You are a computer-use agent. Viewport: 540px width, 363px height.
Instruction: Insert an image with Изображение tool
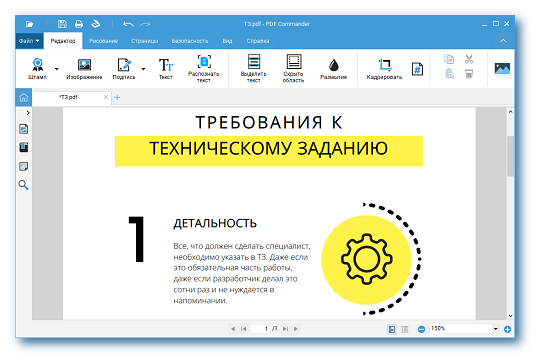point(84,69)
